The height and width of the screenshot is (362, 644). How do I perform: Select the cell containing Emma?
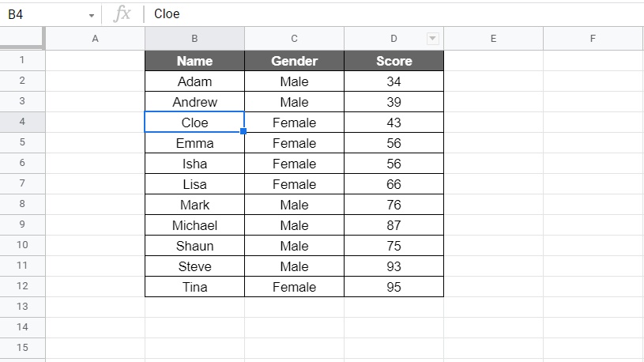pyautogui.click(x=194, y=143)
